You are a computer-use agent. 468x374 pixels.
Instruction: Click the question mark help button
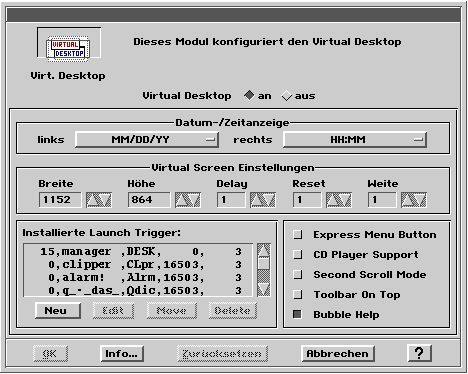pos(420,353)
